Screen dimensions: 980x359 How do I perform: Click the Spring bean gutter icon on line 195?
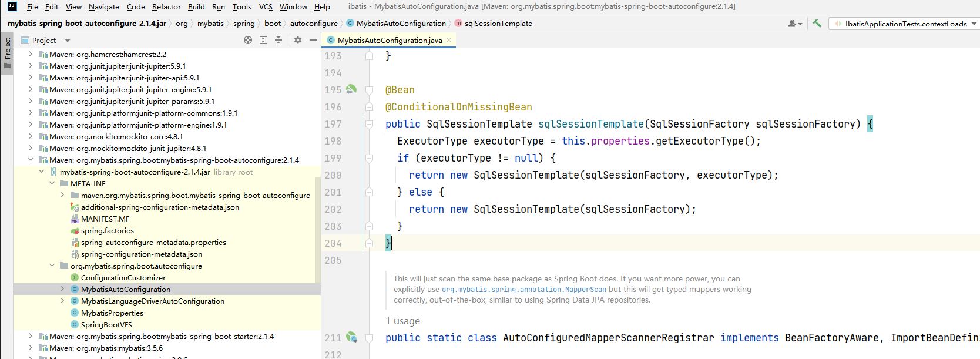click(351, 89)
